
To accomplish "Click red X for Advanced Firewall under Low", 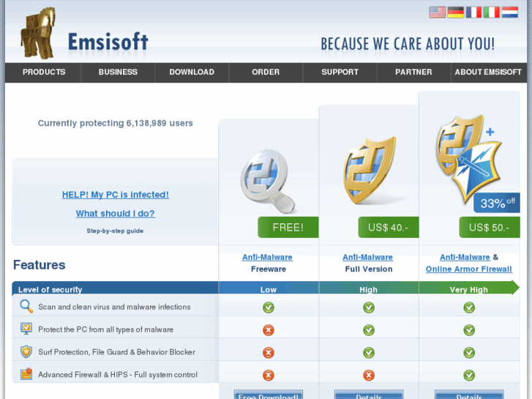I will pyautogui.click(x=269, y=376).
